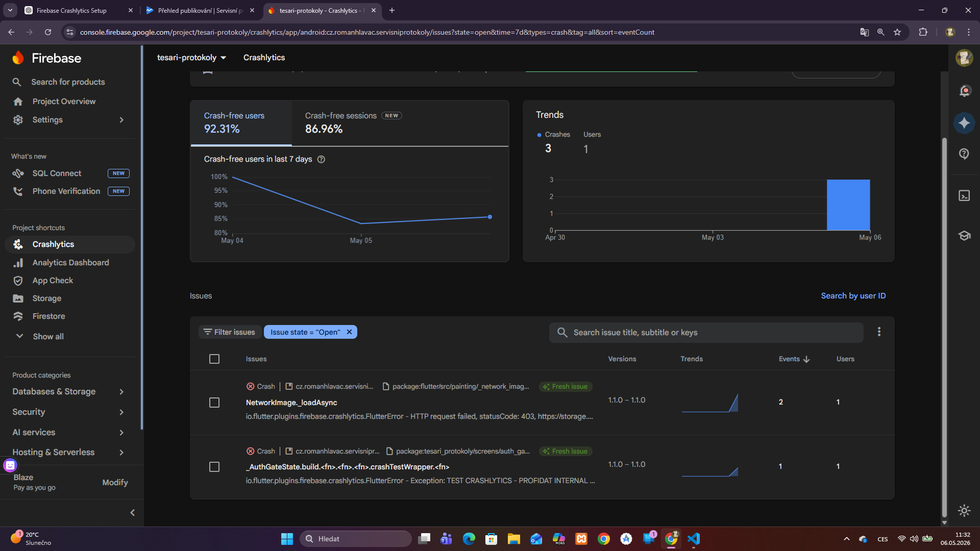Open the NetworkImage._loadAsync issue
This screenshot has width=980, height=551.
point(291,403)
